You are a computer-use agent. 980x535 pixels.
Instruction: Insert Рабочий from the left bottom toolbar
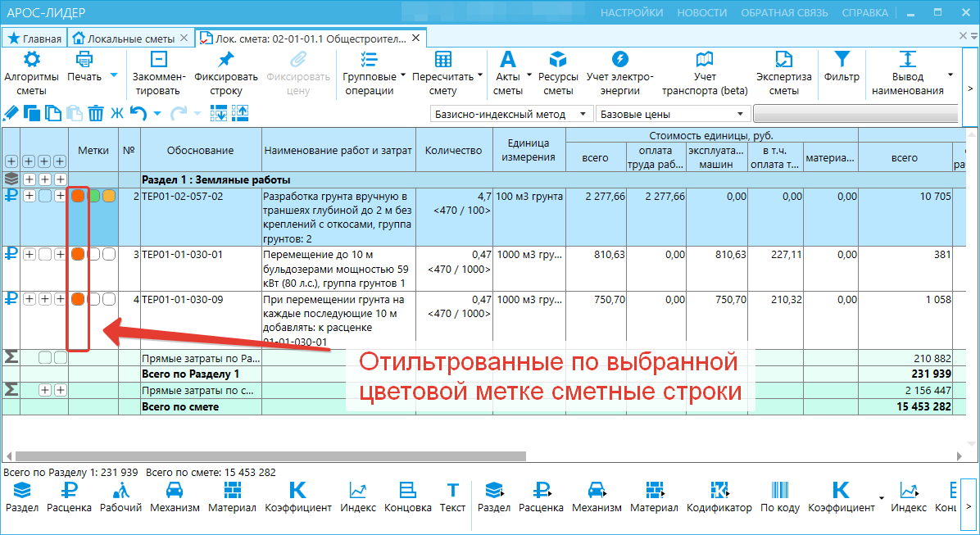pos(120,497)
